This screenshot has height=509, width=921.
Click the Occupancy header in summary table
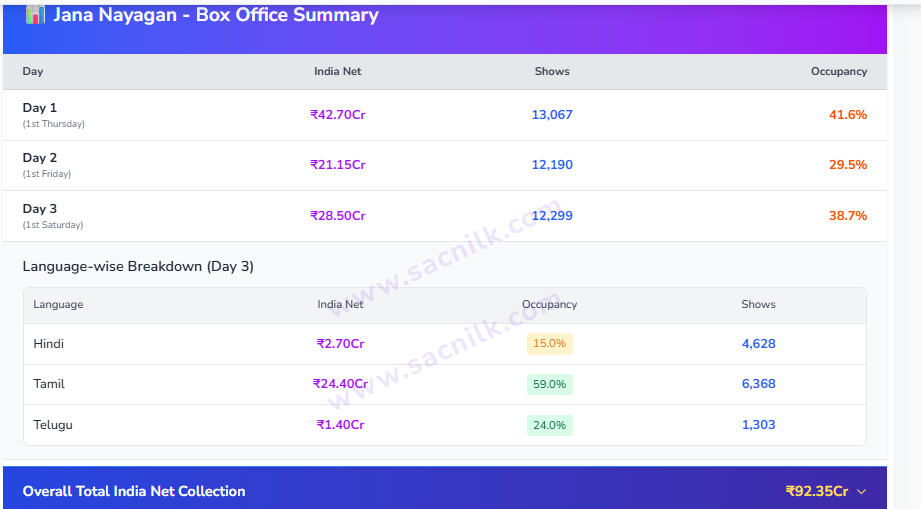(x=839, y=71)
